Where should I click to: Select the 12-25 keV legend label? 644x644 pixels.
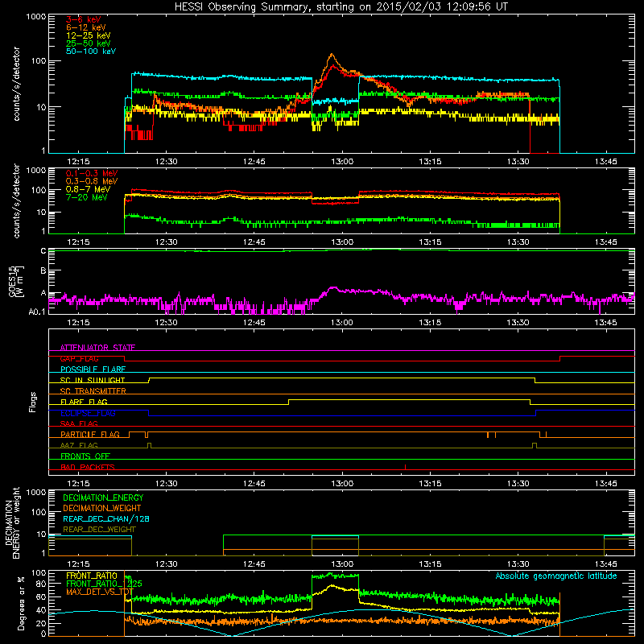point(89,35)
